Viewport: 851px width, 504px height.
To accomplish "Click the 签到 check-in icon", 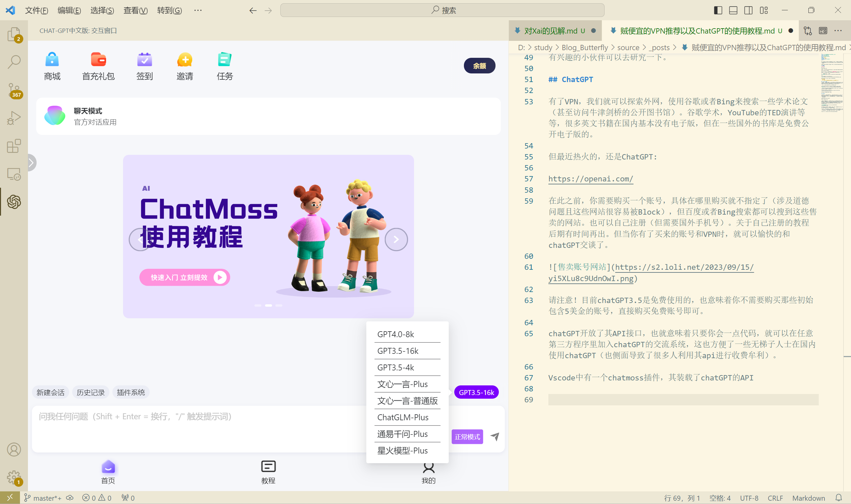I will [144, 66].
